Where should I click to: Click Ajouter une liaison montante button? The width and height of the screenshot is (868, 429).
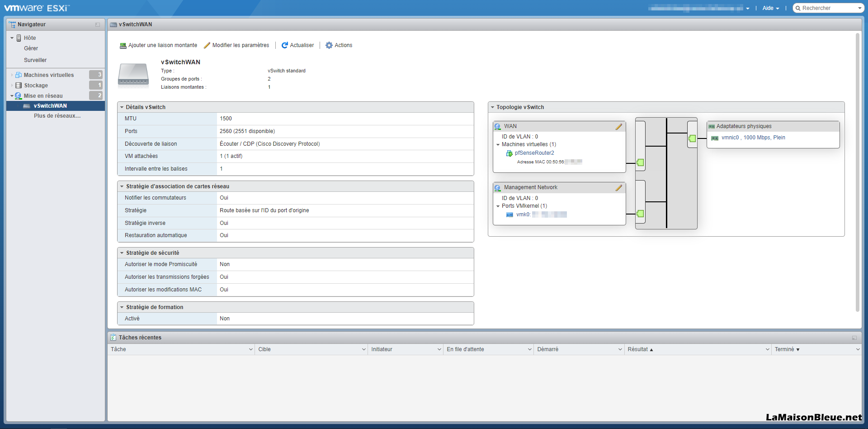158,45
